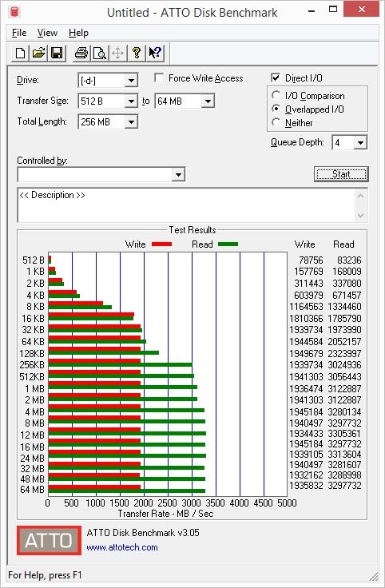Print results using the printer icon
The image size is (385, 588).
(81, 53)
